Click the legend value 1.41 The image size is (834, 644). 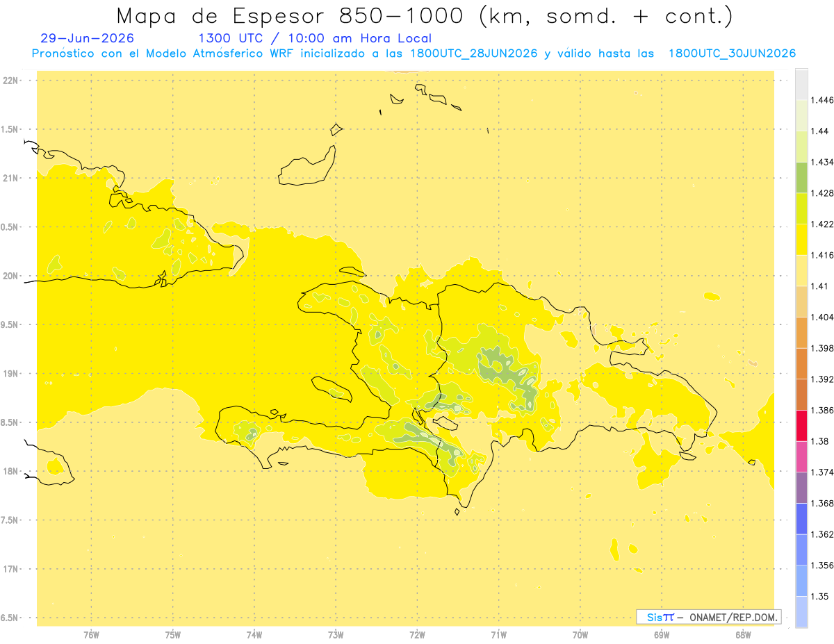coord(819,286)
